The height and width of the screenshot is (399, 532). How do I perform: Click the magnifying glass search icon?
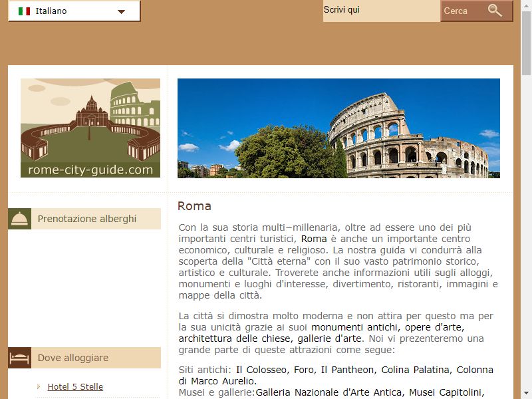point(495,11)
